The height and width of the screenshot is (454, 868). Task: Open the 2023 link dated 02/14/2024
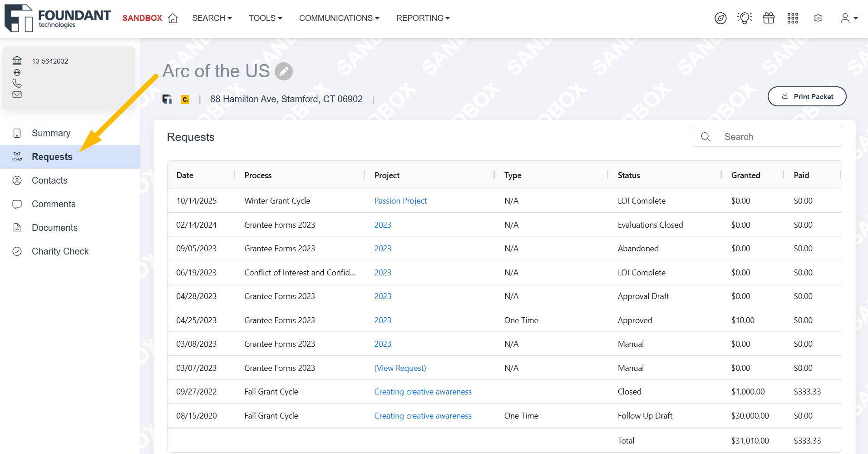coord(383,225)
